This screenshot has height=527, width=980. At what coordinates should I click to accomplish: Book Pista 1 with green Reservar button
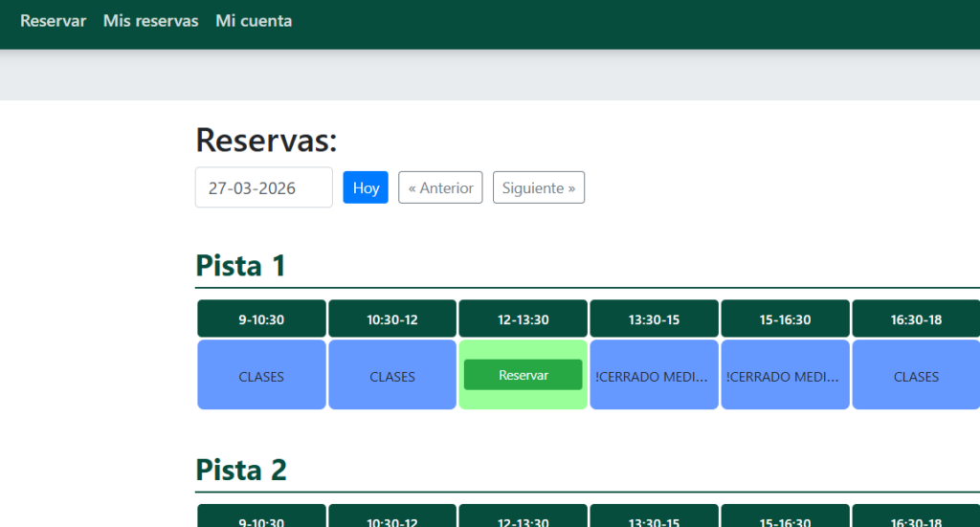click(x=523, y=375)
